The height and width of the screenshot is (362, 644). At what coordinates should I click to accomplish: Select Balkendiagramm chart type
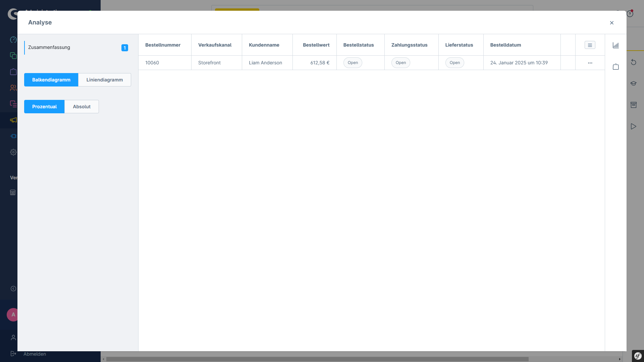tap(51, 80)
